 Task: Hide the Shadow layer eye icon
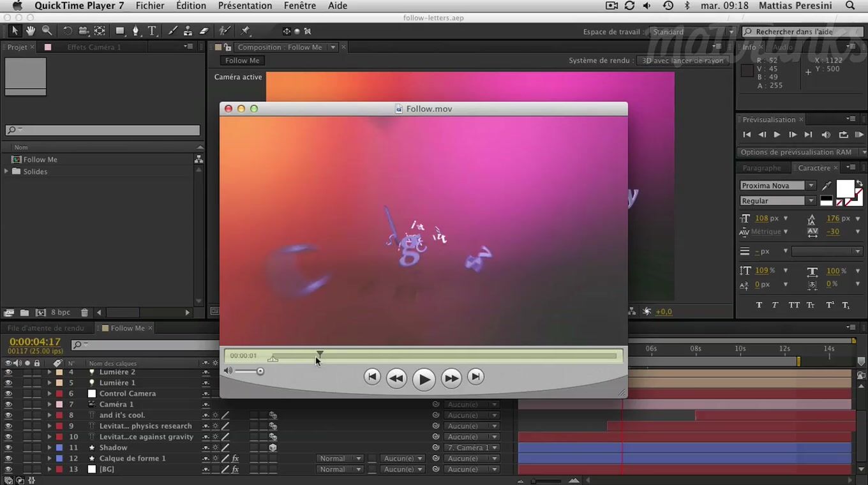pyautogui.click(x=8, y=448)
